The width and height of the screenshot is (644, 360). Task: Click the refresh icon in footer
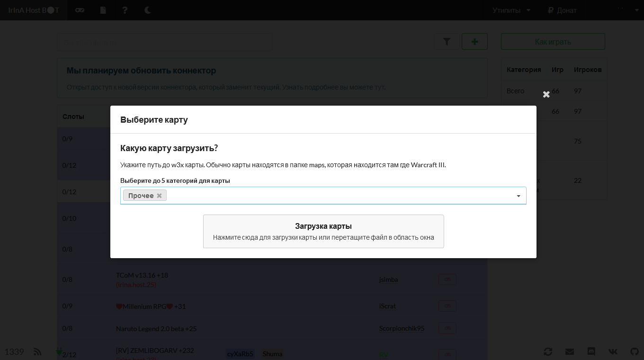pos(548,351)
